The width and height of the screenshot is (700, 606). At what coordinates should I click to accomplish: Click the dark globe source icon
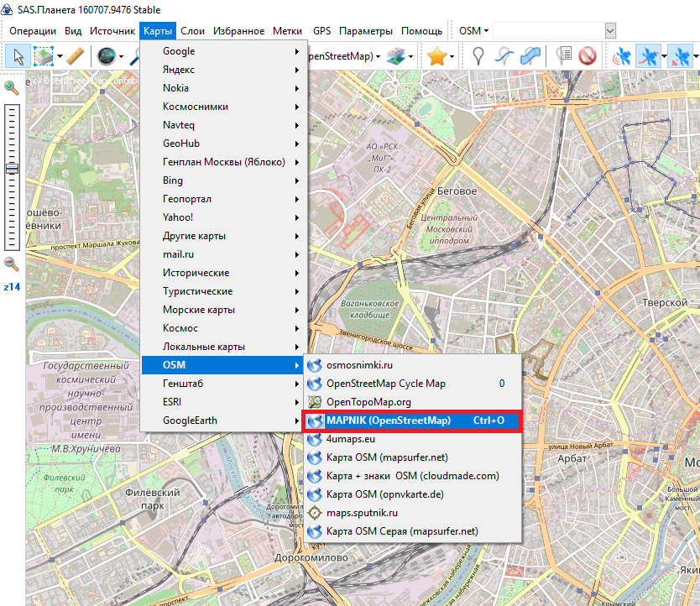coord(107,56)
